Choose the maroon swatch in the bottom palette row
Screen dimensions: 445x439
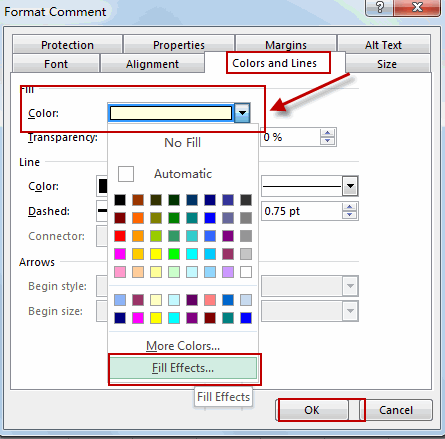point(210,318)
